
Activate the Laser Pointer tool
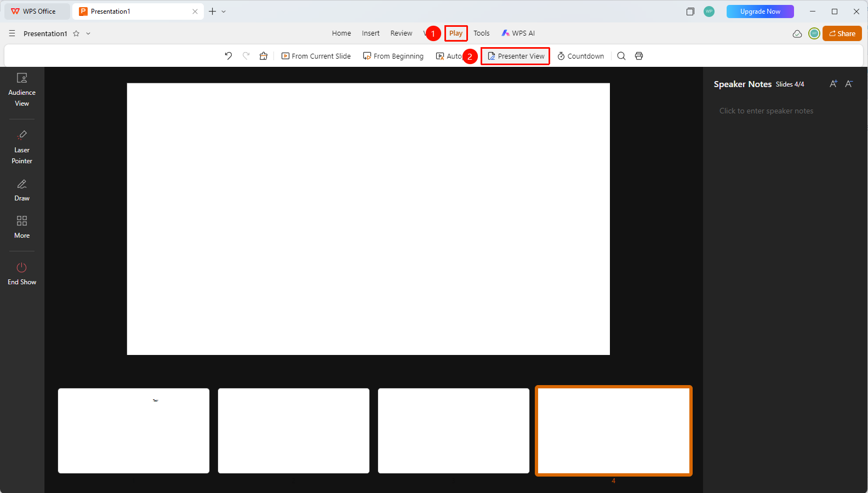tap(22, 147)
